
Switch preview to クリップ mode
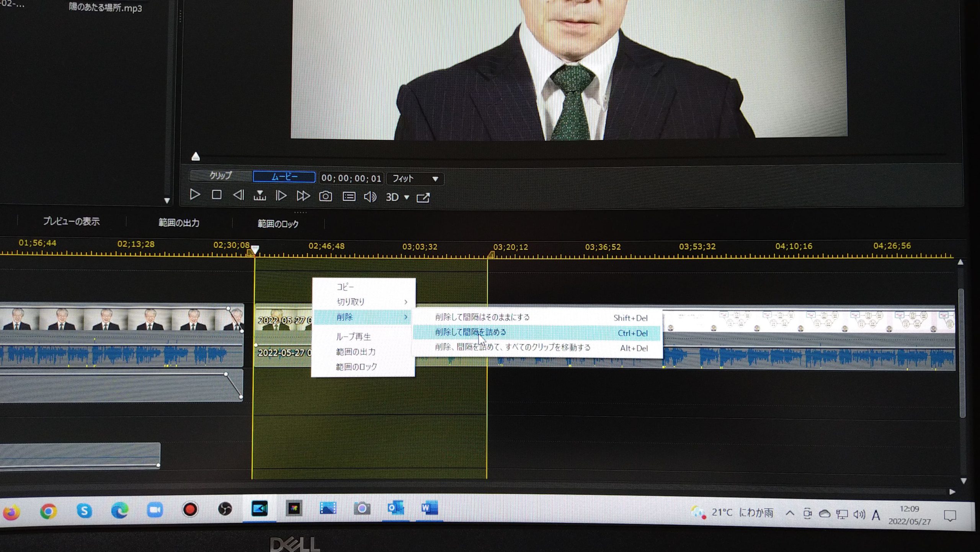(220, 176)
